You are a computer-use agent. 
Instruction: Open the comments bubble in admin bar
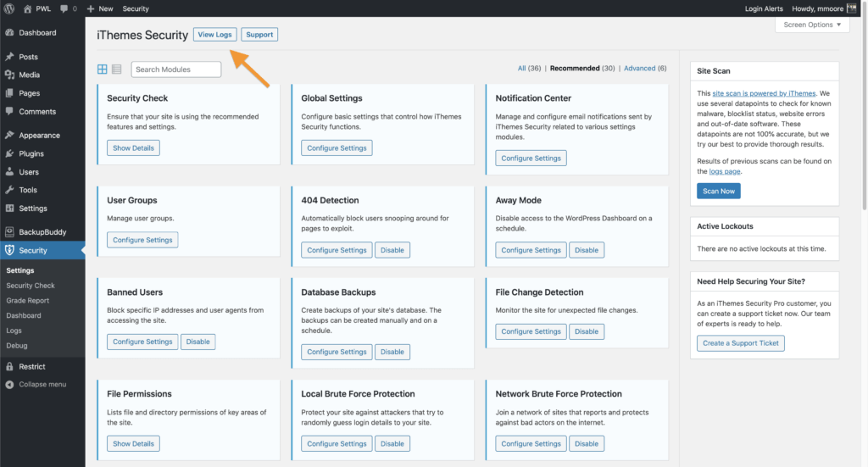click(64, 8)
